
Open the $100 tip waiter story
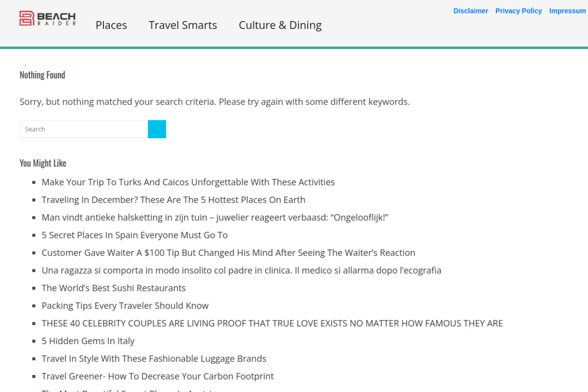[x=228, y=253]
